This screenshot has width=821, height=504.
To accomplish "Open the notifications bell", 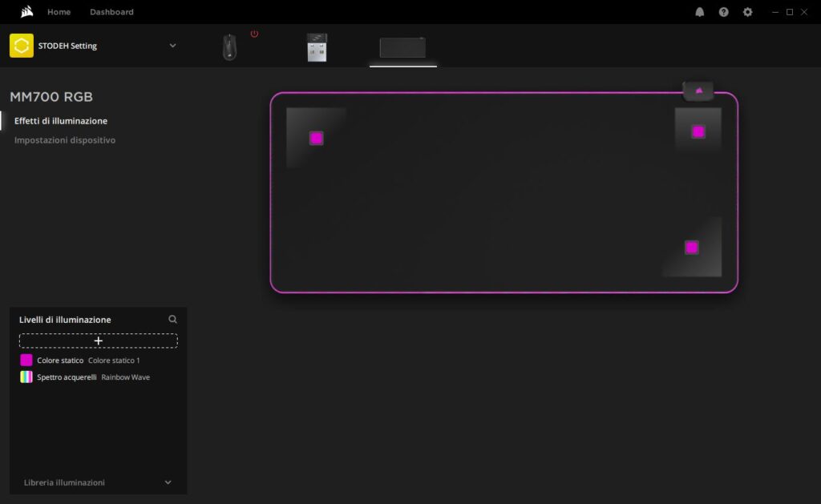I will [x=699, y=12].
